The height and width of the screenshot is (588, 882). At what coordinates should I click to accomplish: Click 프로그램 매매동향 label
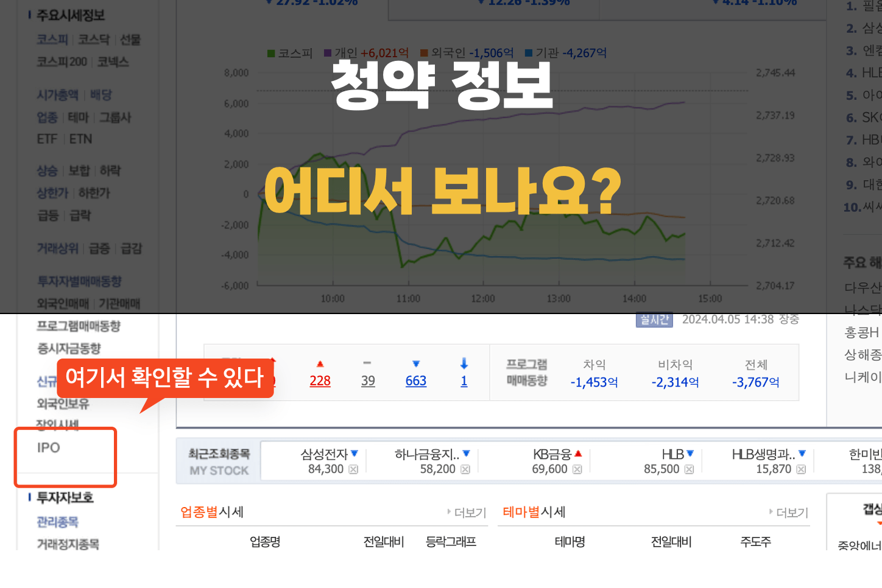coord(527,373)
